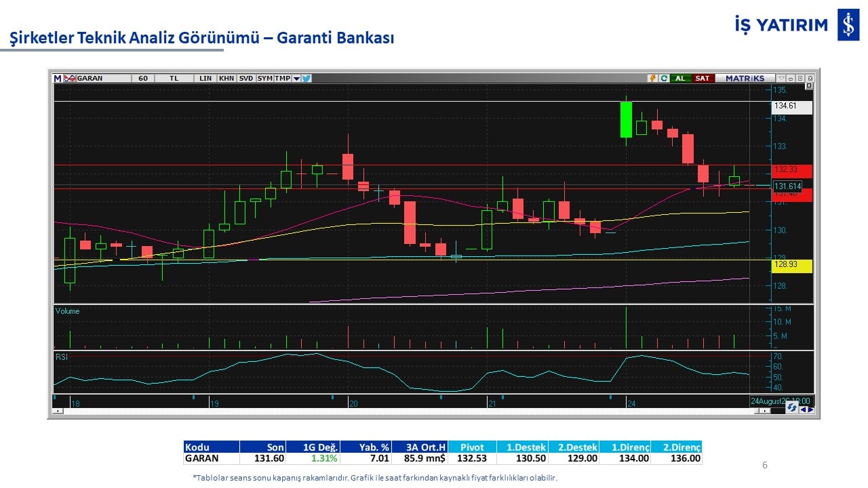Image resolution: width=868 pixels, height=488 pixels.
Task: Click the 131.60 last price cell
Action: [262, 458]
